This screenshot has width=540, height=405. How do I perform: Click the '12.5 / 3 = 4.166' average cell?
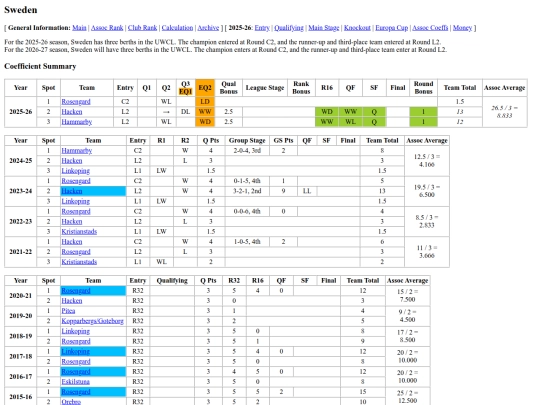(427, 160)
